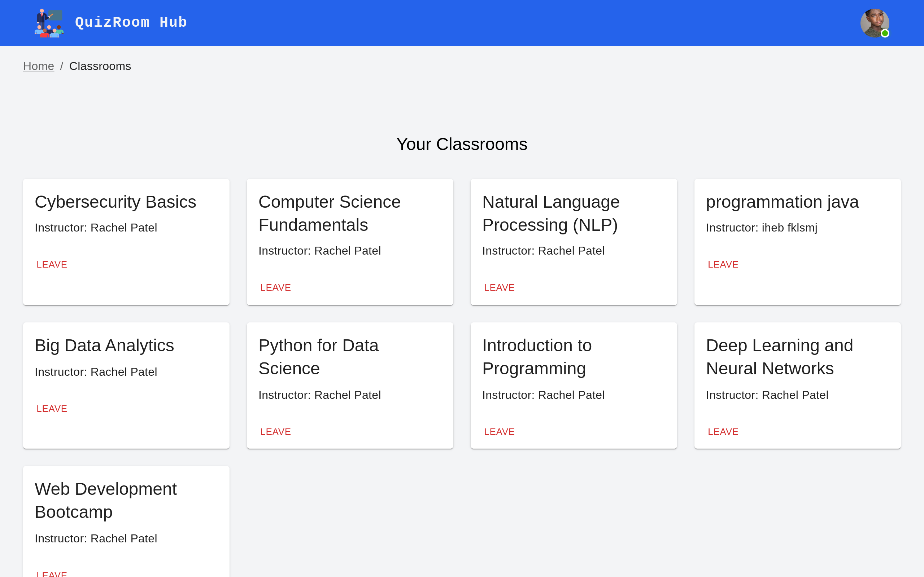Open the Natural Language Processing (NLP) card
This screenshot has width=924, height=577.
[550, 213]
